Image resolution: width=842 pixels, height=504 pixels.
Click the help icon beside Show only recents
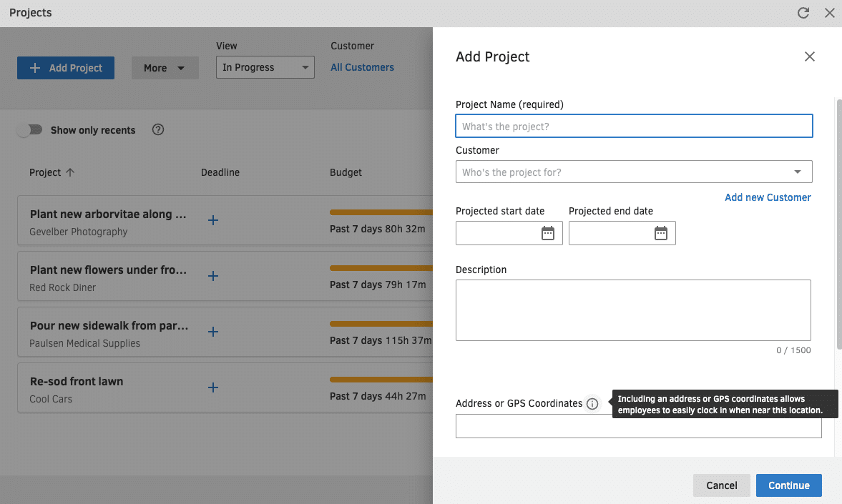click(158, 130)
